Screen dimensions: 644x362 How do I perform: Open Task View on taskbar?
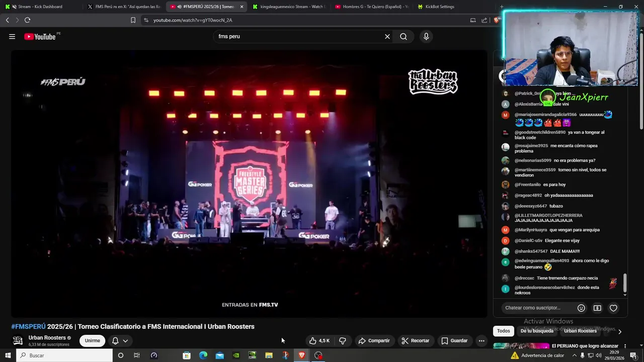click(x=136, y=355)
